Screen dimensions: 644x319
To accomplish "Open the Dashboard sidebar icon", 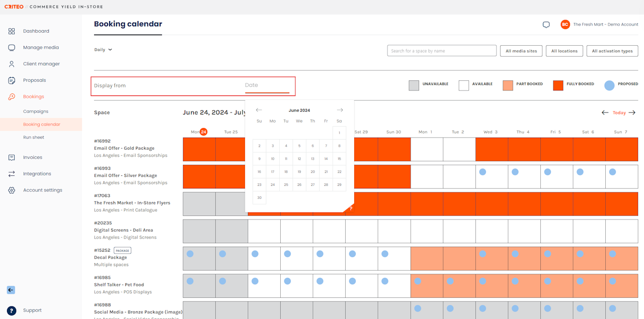I will [12, 31].
